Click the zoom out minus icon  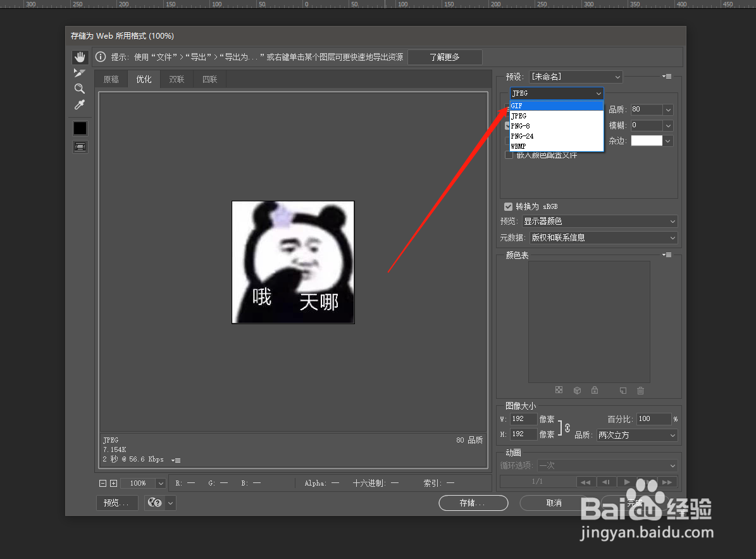click(x=102, y=483)
